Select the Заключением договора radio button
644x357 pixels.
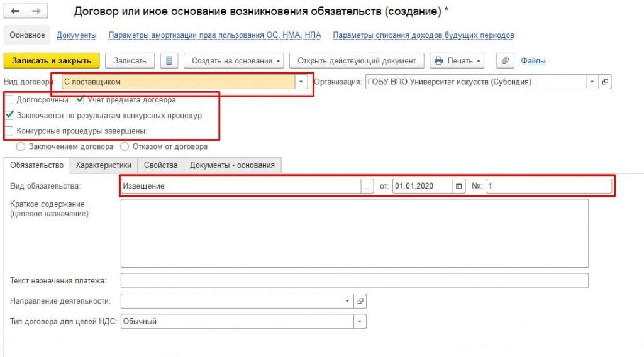click(21, 146)
